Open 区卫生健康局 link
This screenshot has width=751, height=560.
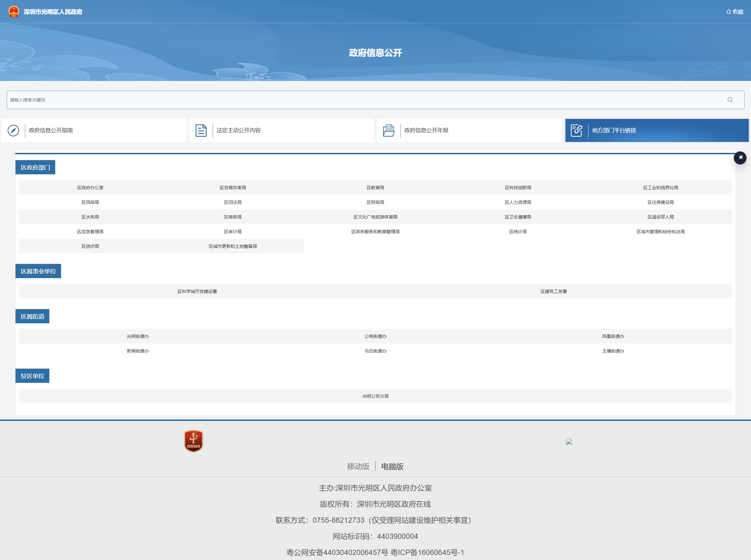(x=518, y=217)
